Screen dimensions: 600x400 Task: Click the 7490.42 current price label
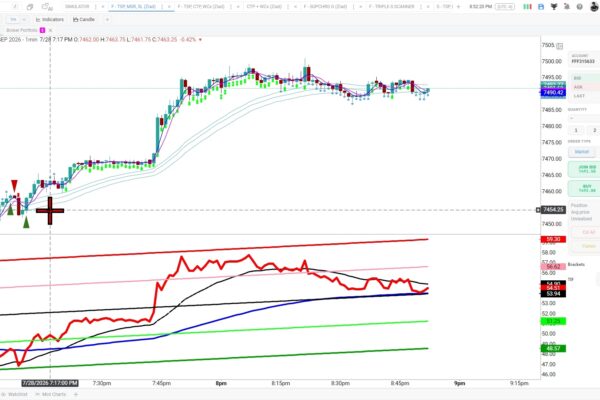553,93
